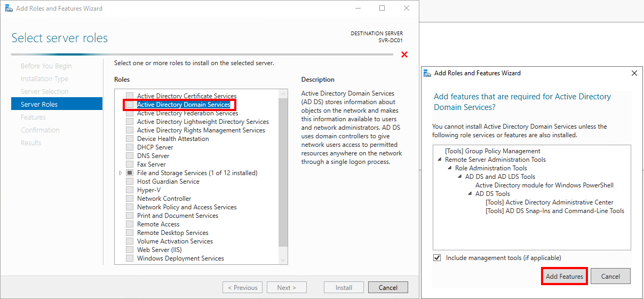Check the Remote Access role checkbox
Viewport: 644px width, 299px height.
pos(130,224)
